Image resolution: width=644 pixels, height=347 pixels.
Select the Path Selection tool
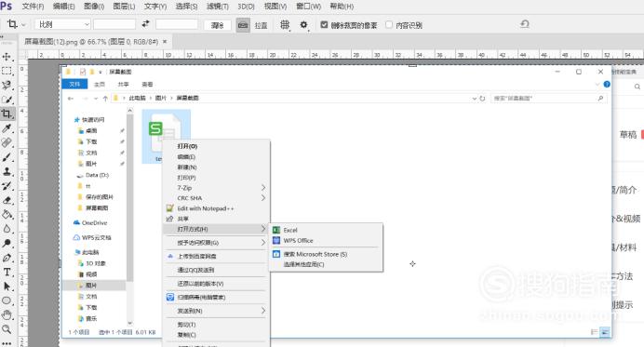pyautogui.click(x=7, y=287)
